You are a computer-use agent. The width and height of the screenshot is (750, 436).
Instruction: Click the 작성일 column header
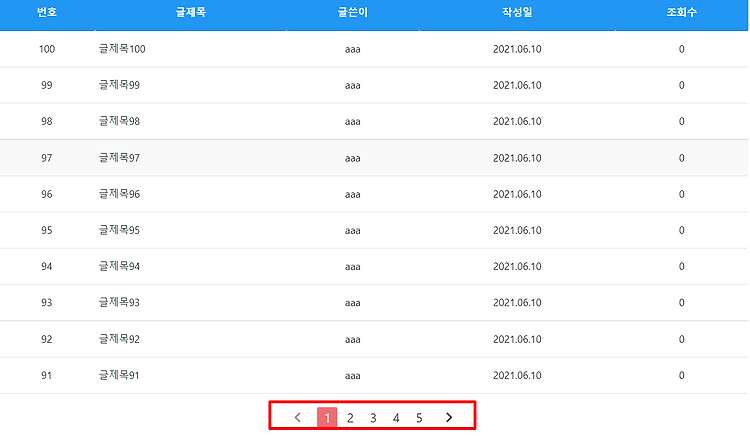tap(517, 12)
